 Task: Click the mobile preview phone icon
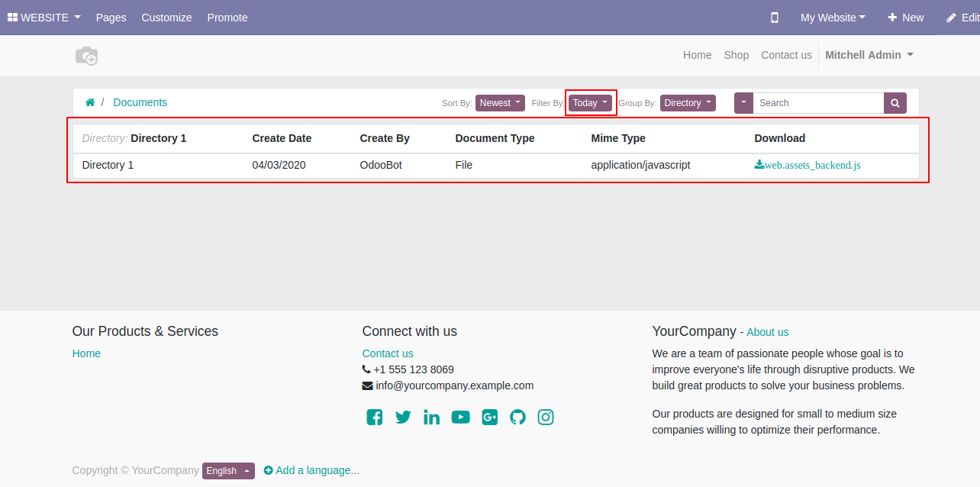click(x=775, y=18)
